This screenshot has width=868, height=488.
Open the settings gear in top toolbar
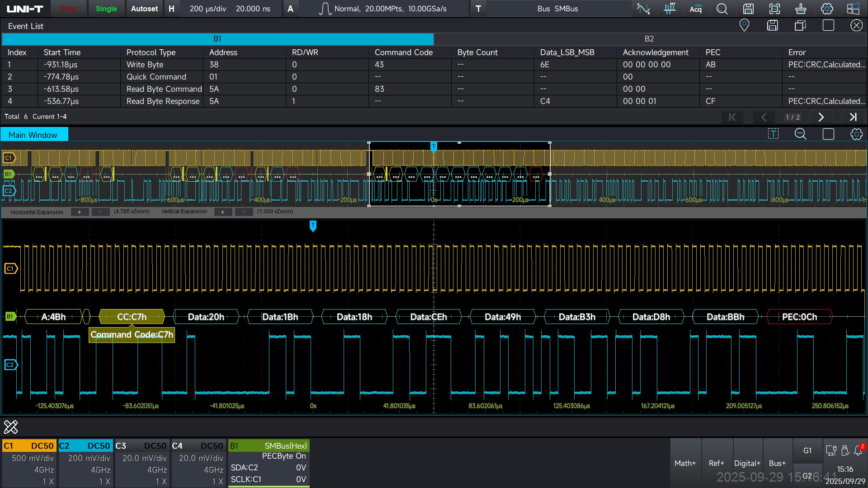(827, 9)
